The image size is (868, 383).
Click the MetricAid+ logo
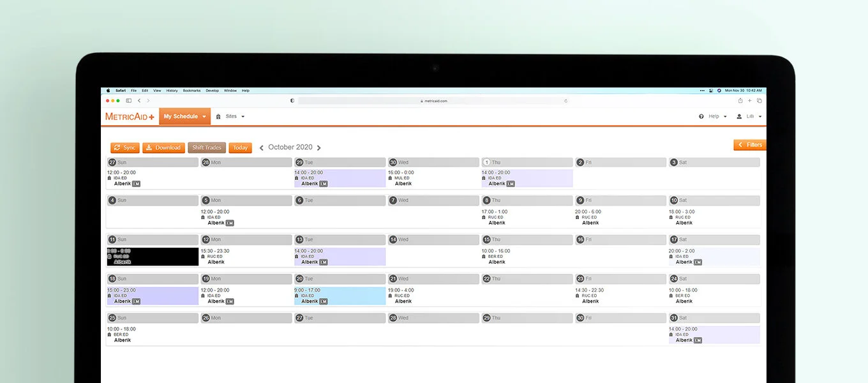pos(130,116)
